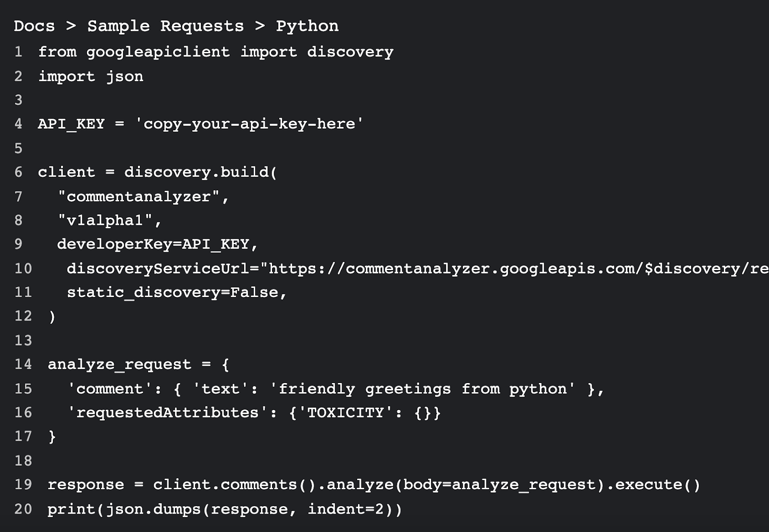Image resolution: width=769 pixels, height=532 pixels.
Task: Click the 'import json' statement
Action: 90,76
